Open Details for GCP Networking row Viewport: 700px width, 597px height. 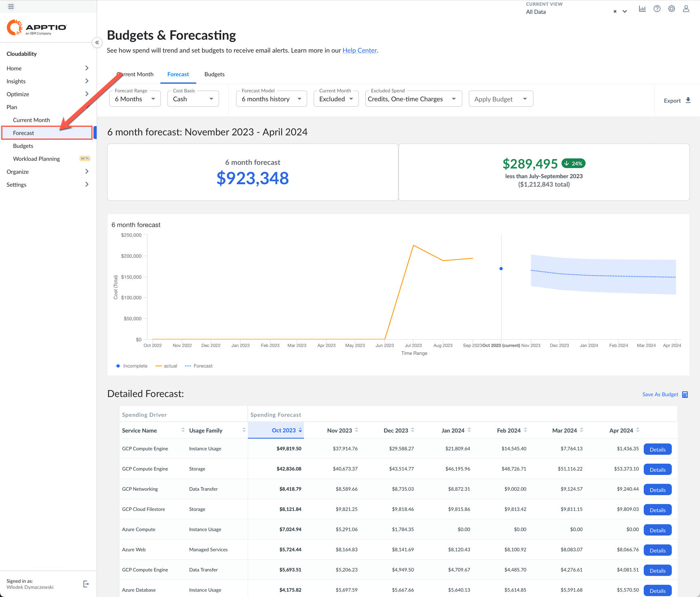click(658, 490)
